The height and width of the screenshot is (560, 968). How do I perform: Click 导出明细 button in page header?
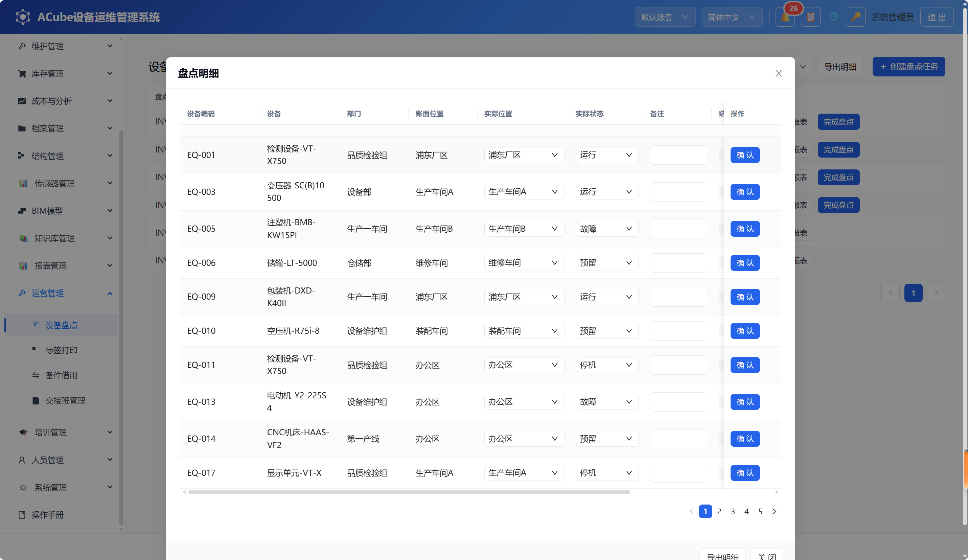click(840, 67)
